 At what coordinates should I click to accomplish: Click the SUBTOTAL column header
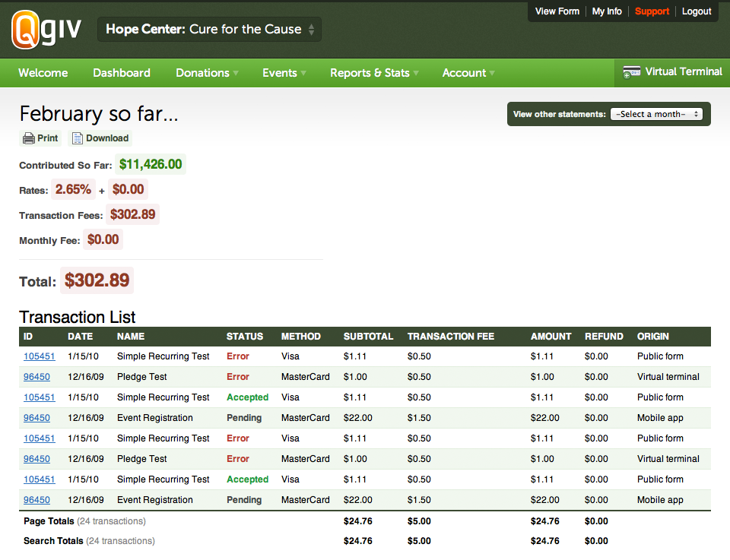(x=368, y=337)
